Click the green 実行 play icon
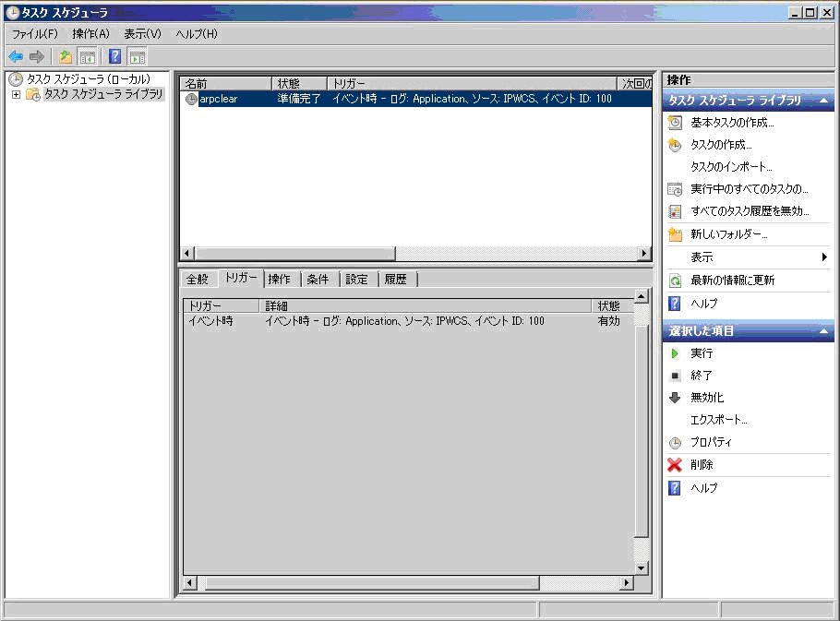 pyautogui.click(x=675, y=353)
